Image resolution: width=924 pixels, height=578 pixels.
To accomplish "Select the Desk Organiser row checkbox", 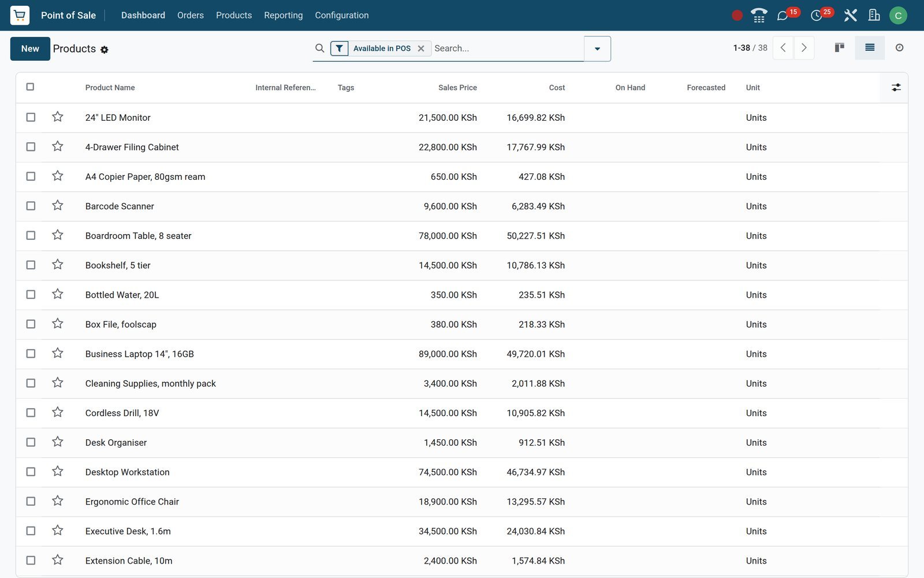I will point(31,442).
